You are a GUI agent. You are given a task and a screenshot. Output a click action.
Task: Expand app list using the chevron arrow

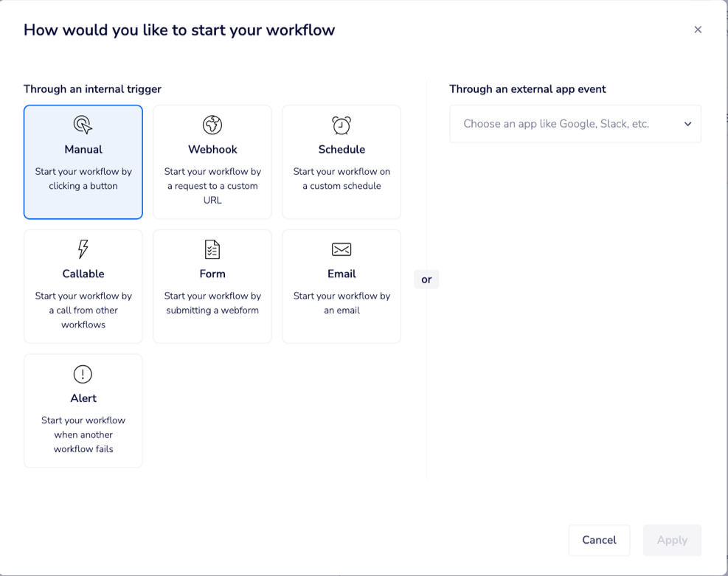click(x=687, y=124)
